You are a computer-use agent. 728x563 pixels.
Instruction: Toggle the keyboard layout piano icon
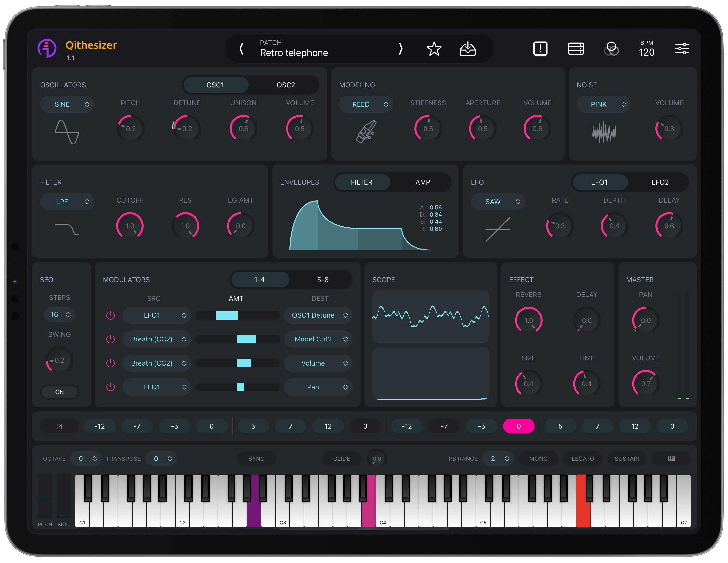[671, 459]
